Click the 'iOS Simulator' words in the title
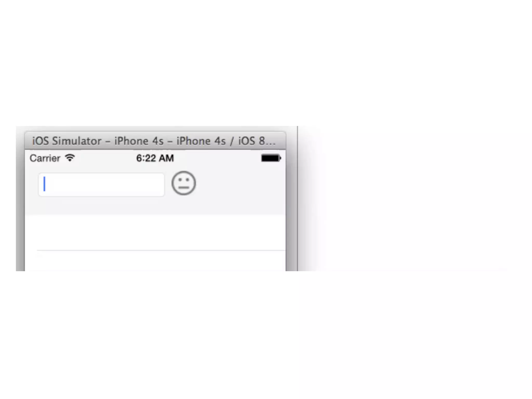 [x=67, y=141]
